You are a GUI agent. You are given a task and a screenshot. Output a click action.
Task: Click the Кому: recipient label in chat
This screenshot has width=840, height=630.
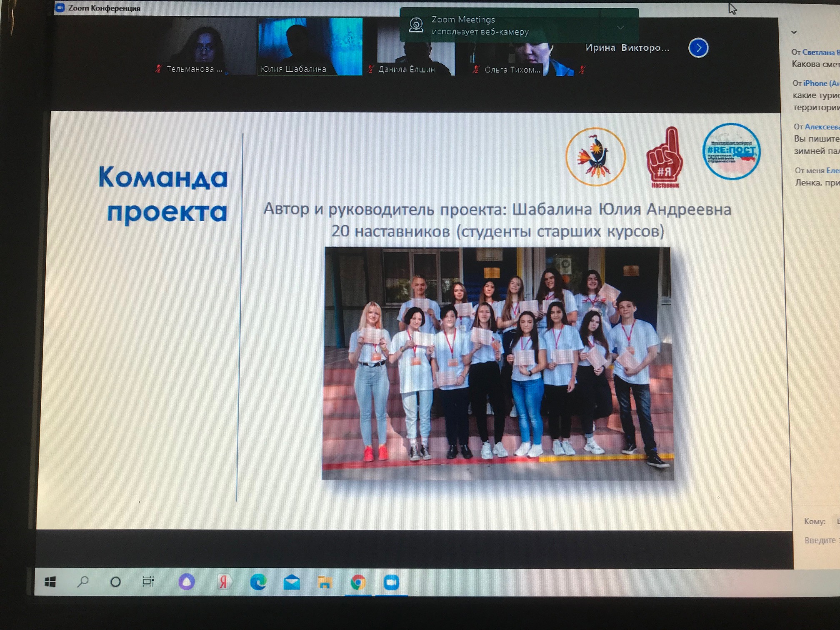tap(815, 521)
